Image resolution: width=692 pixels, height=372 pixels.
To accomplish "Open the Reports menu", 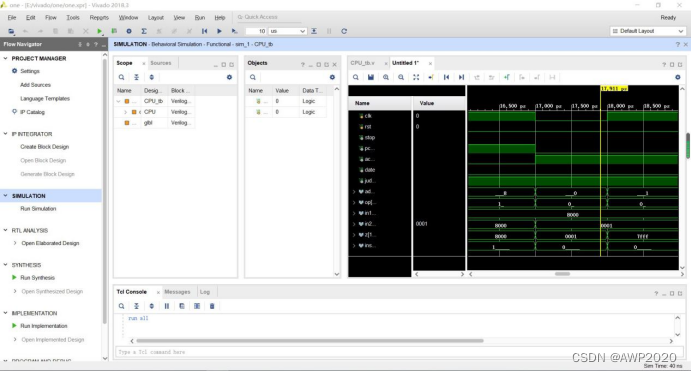I will (x=99, y=18).
